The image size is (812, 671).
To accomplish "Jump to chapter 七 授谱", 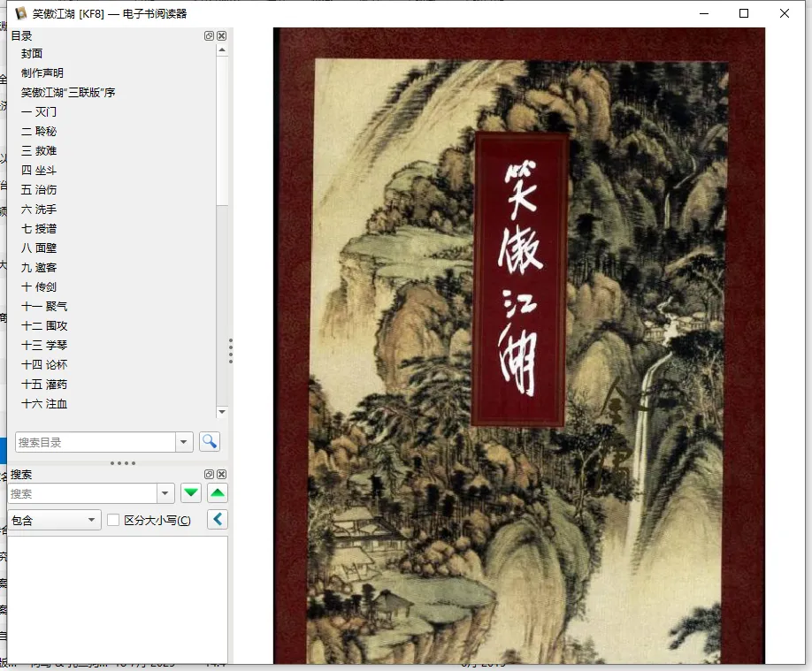I will [38, 228].
